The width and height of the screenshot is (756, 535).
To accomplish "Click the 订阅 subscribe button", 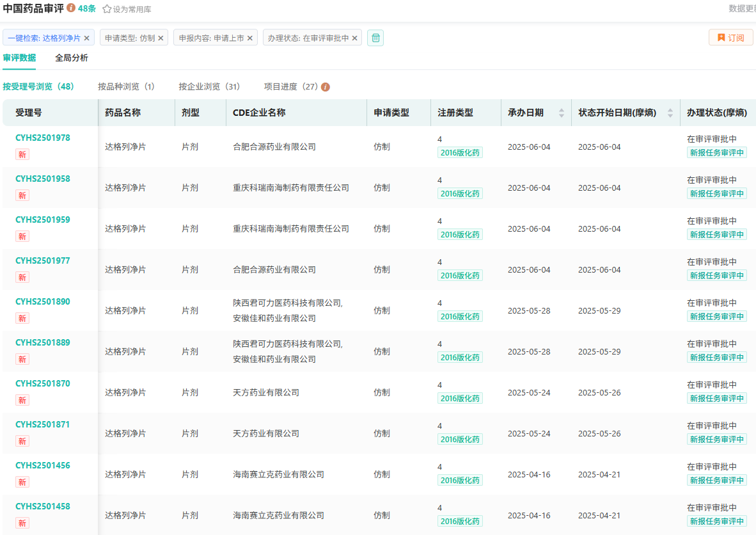I will click(730, 38).
